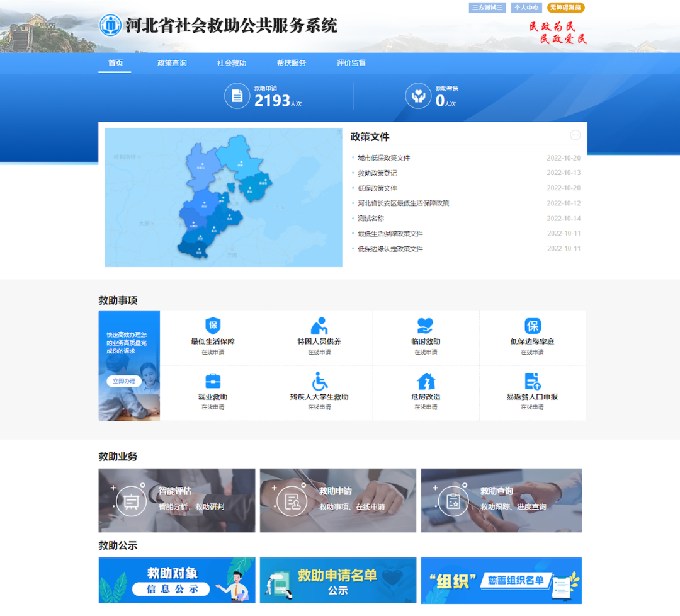Click the 残疾人大学生救助 wheelchair icon
Viewport: 680px width, 616px height.
(x=319, y=381)
